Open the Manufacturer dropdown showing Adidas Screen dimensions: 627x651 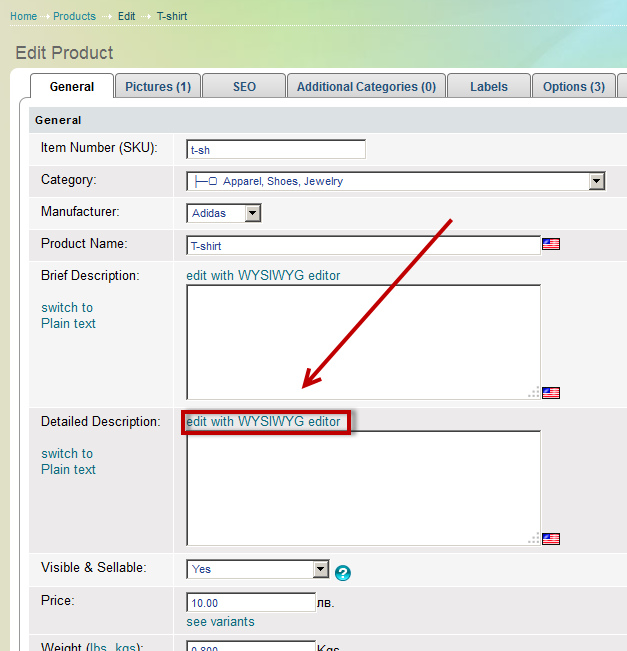(252, 213)
